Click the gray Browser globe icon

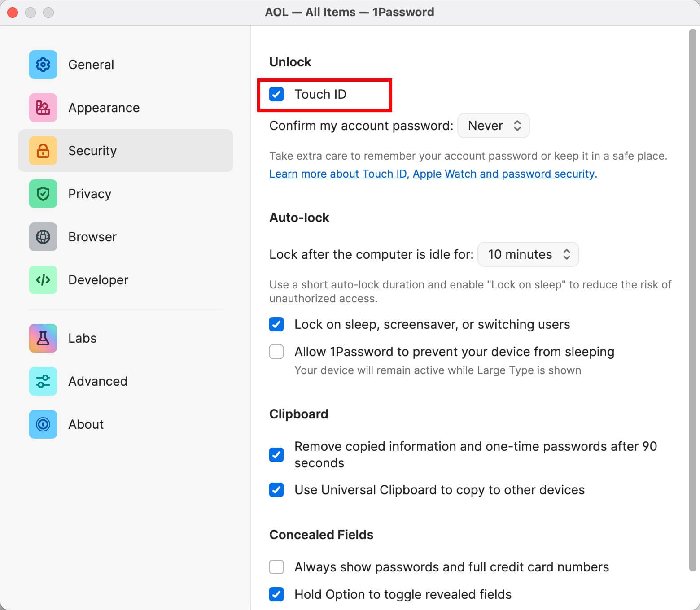(43, 237)
